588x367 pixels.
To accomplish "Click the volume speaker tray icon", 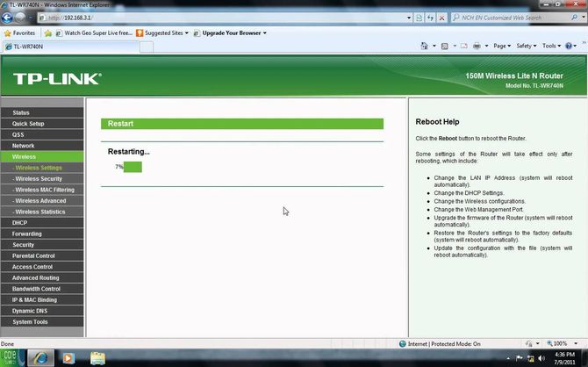I will tap(541, 358).
